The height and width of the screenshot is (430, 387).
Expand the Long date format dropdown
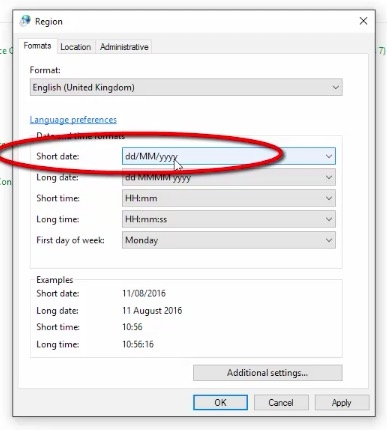click(229, 177)
